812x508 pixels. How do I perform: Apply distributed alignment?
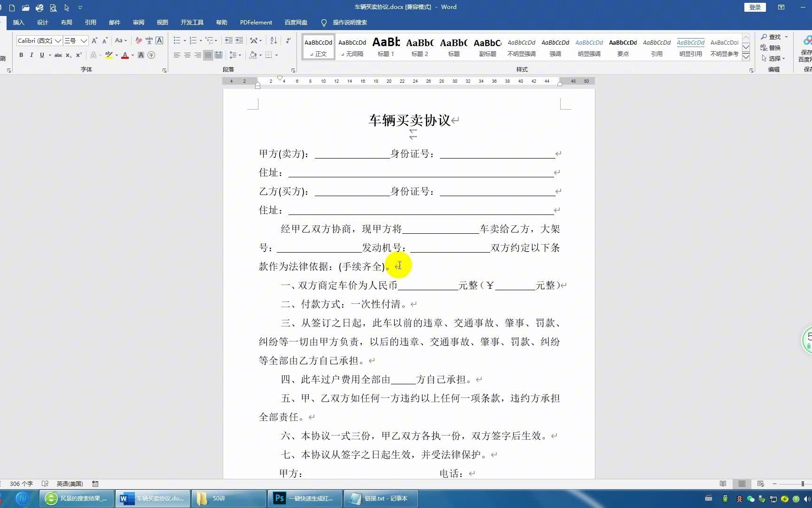tap(219, 55)
